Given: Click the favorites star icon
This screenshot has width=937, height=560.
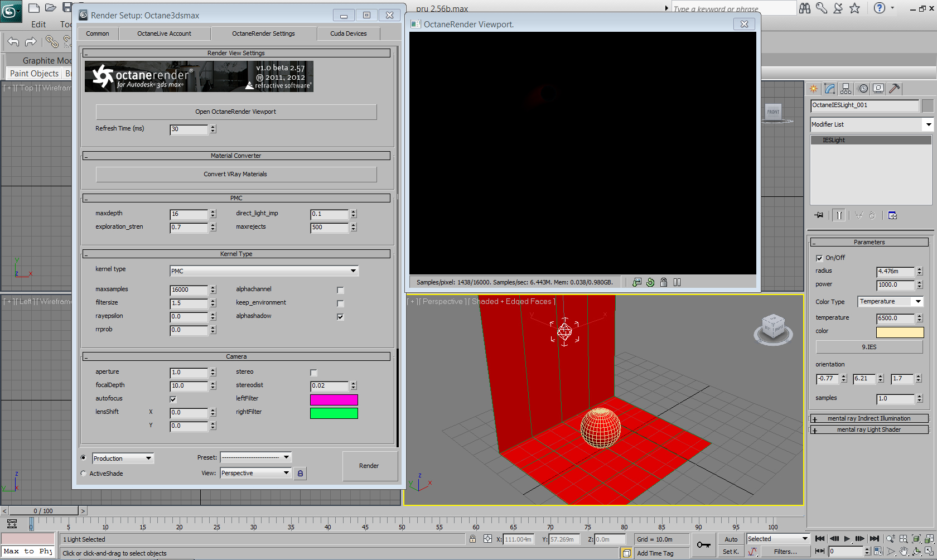Looking at the screenshot, I should [854, 8].
